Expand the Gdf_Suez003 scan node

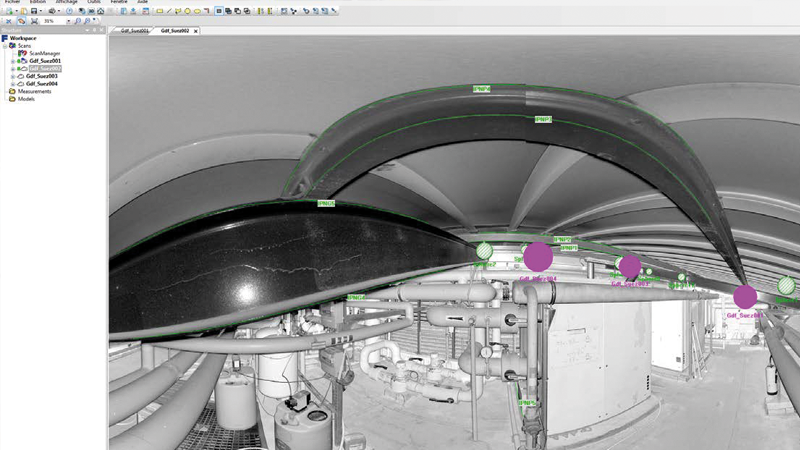coord(13,76)
